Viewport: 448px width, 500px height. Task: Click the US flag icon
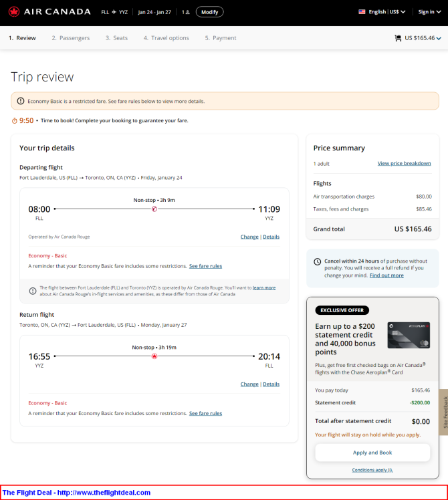click(362, 12)
